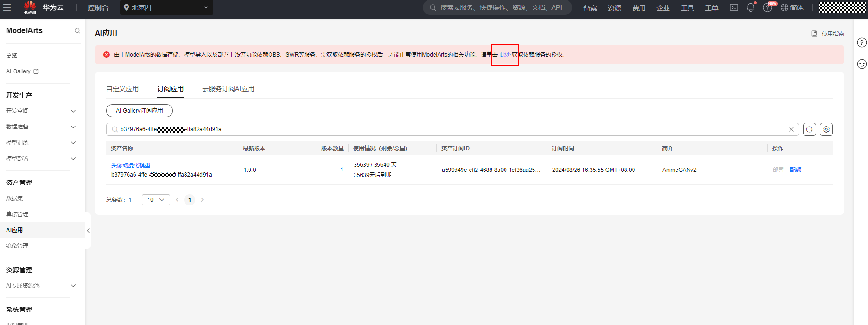Viewport: 868px width, 325px height.
Task: Expand the 模型部署 menu
Action: click(x=41, y=159)
